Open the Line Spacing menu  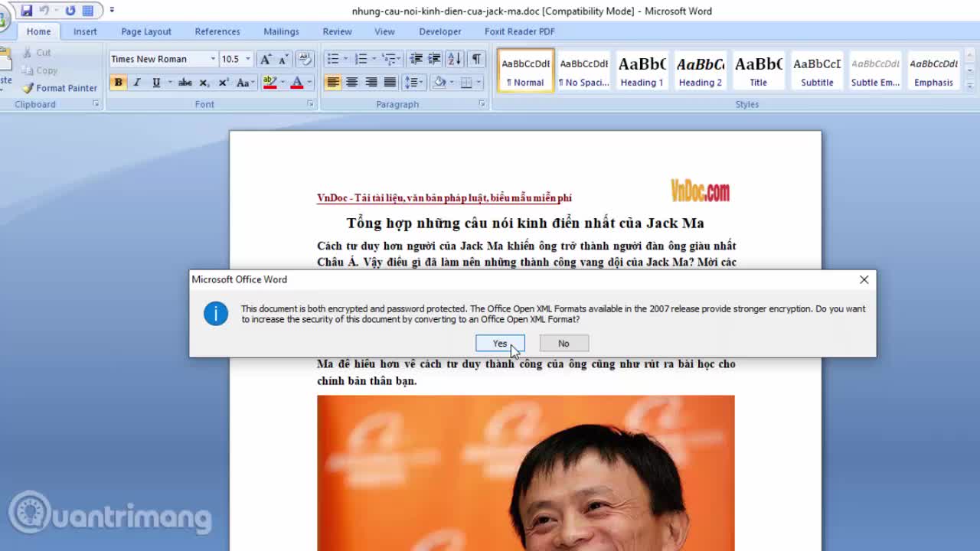(413, 82)
